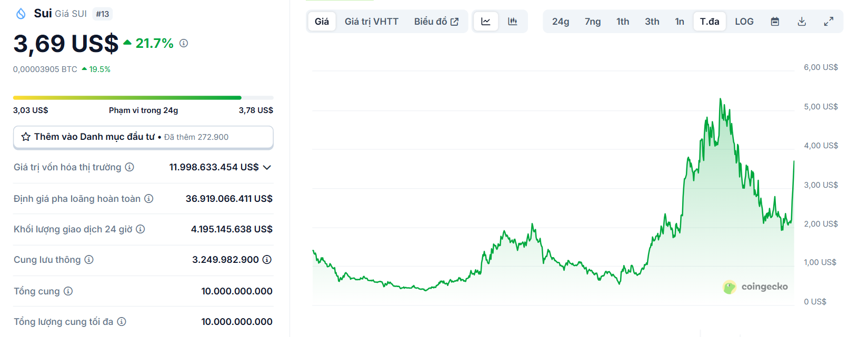Show info for Khối lượng giao dịch 24 giờ
The image size is (868, 337).
tap(141, 229)
